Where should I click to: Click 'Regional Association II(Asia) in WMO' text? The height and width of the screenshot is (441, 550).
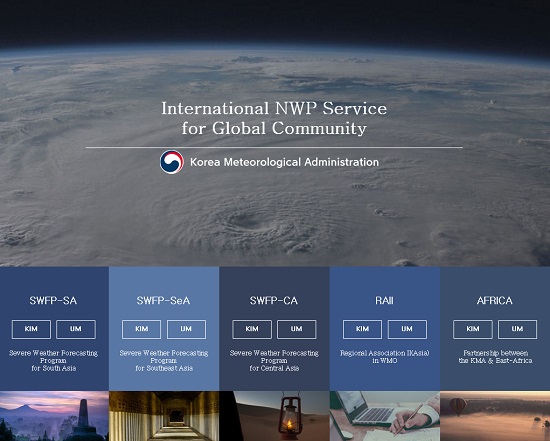[x=385, y=357]
